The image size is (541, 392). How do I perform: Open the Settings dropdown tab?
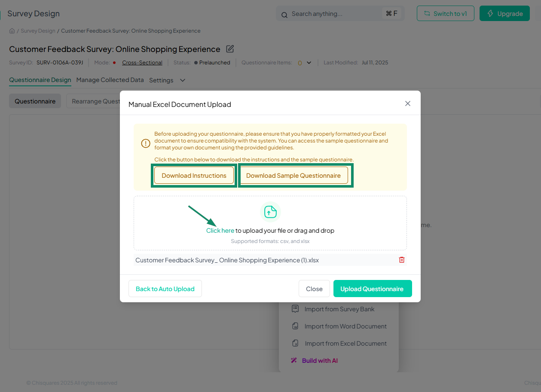167,80
